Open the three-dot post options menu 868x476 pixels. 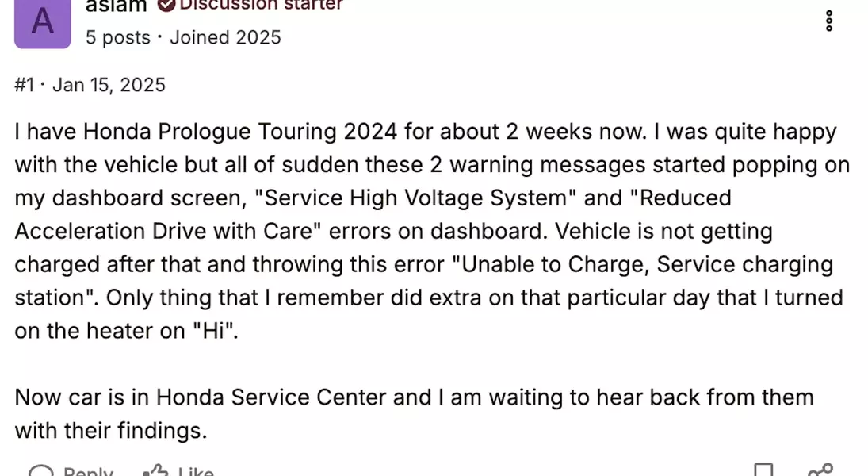pyautogui.click(x=828, y=21)
